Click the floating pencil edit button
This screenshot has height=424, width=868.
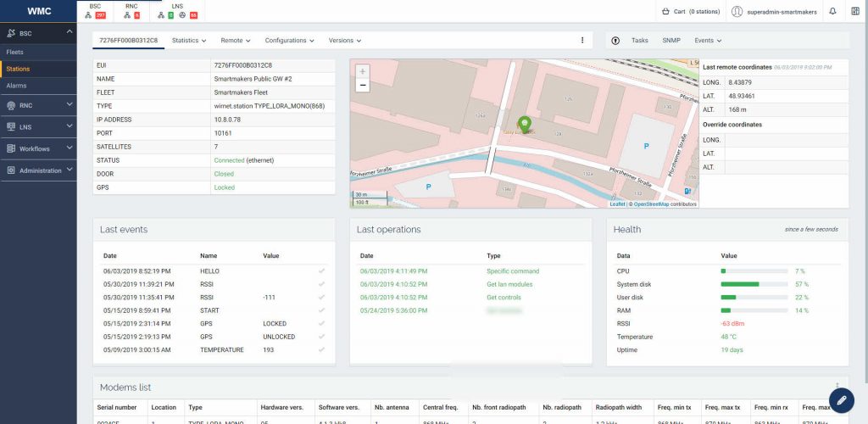(842, 399)
